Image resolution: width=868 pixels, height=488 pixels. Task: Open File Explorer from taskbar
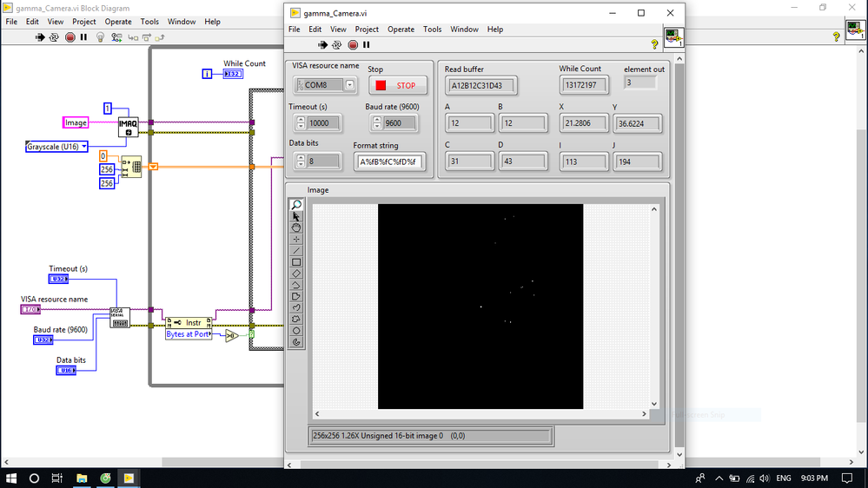tap(82, 478)
